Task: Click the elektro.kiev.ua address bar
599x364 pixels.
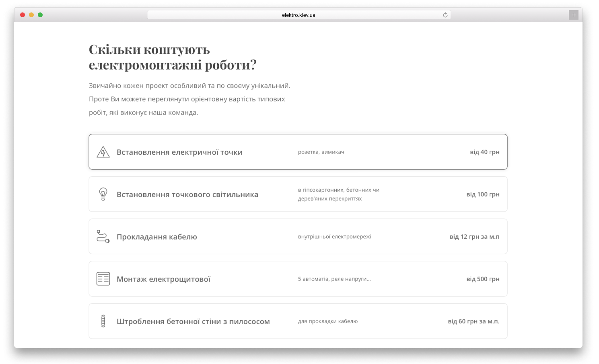Action: click(x=298, y=15)
